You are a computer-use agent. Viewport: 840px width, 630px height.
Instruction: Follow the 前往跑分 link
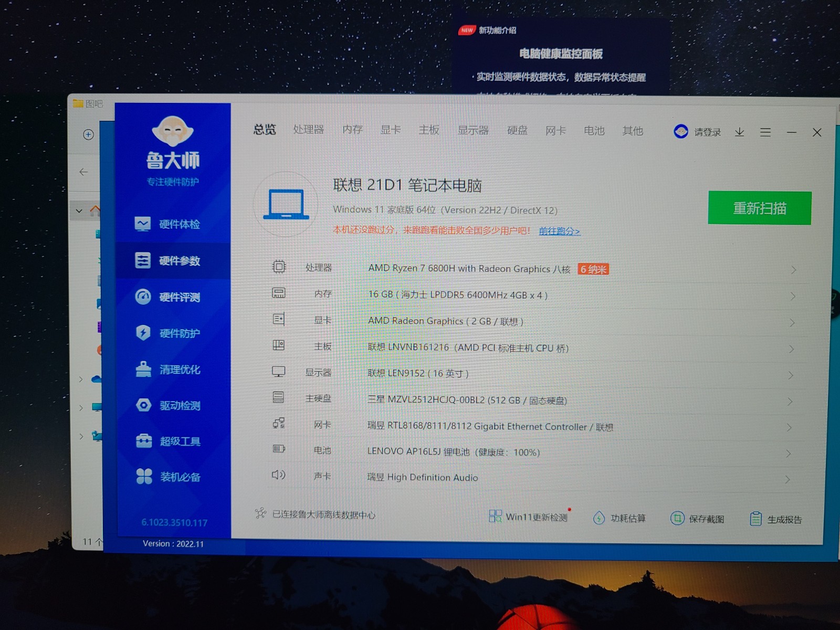[x=560, y=231]
